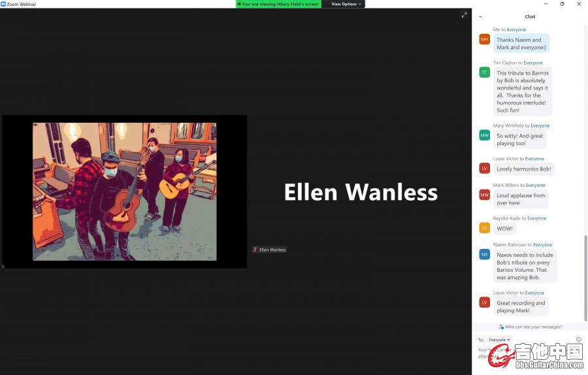Viewport: 588px width, 375px height.
Task: Click the emoji smiley icon
Action: pos(579,339)
